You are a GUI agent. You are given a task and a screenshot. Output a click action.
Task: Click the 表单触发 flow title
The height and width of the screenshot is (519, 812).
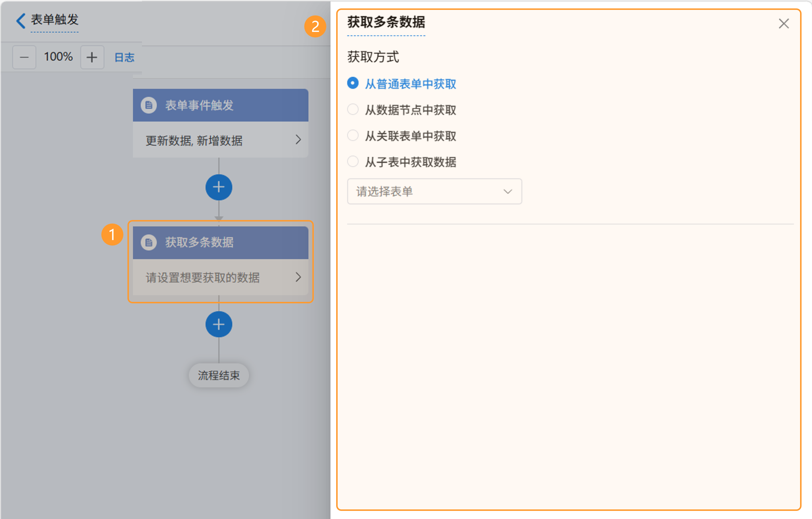[55, 20]
